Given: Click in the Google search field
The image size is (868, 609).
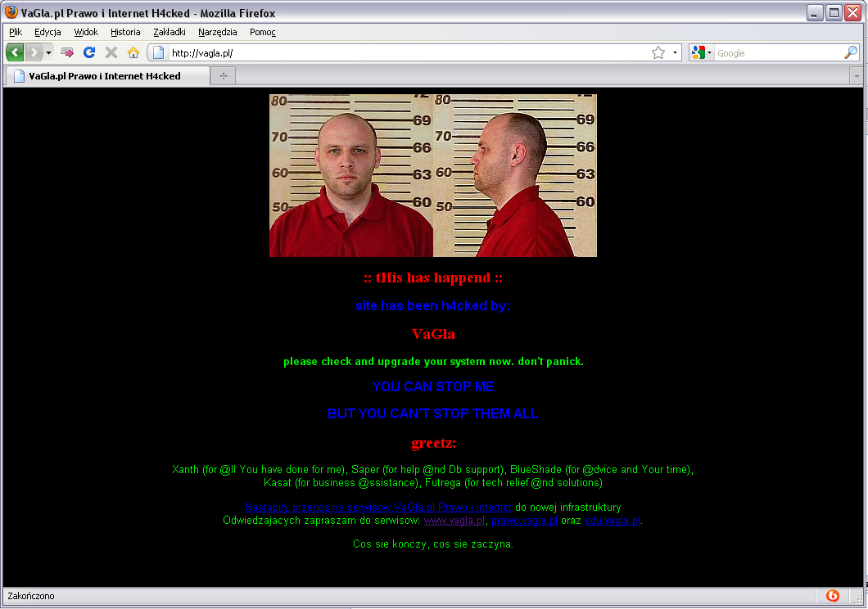Looking at the screenshot, I should [778, 53].
